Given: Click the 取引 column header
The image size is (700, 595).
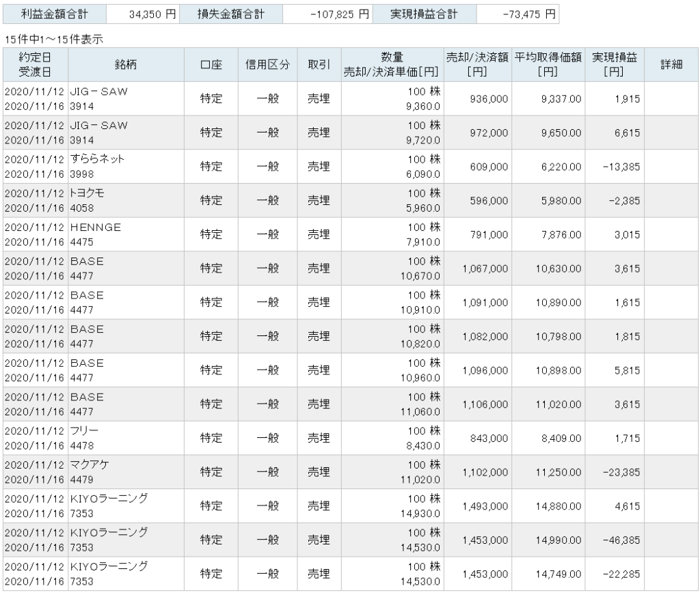Looking at the screenshot, I should 319,65.
